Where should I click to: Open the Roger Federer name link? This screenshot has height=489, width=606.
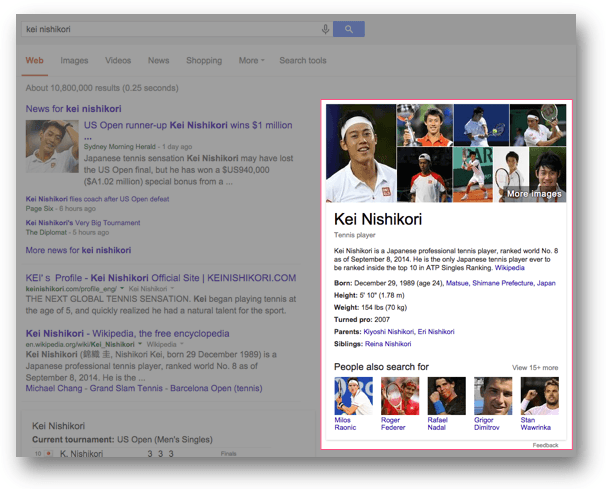(393, 424)
